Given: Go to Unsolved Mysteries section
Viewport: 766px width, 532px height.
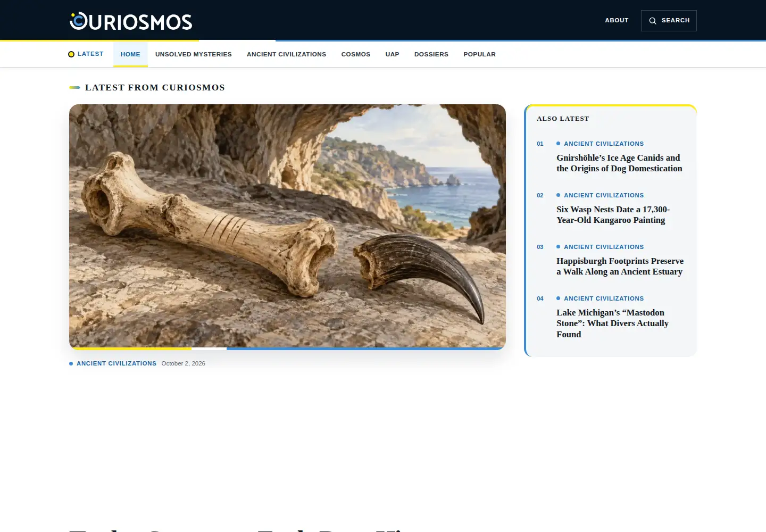Looking at the screenshot, I should coord(194,54).
